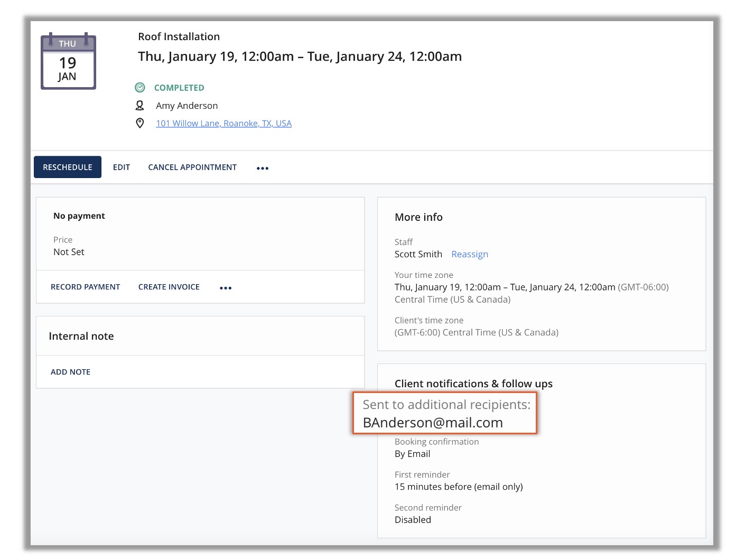Click the location pin icon beside the address
Viewport: 745px width, 560px height.
pyautogui.click(x=140, y=123)
